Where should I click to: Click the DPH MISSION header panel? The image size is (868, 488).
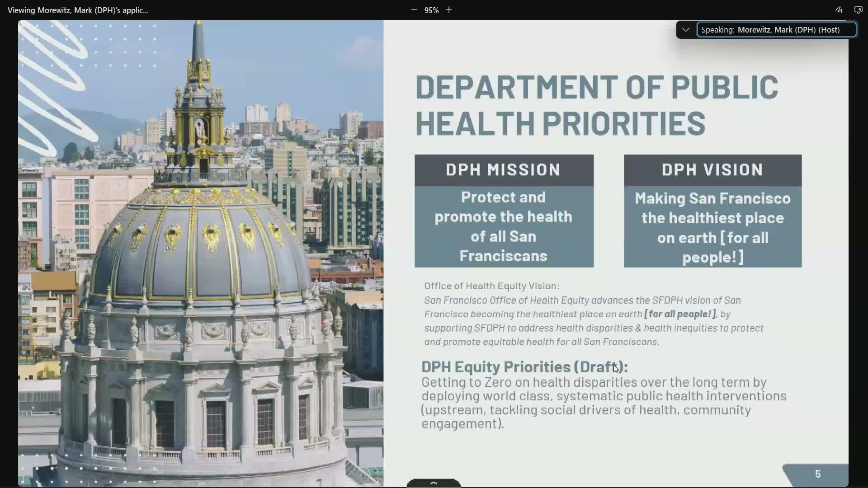pyautogui.click(x=504, y=170)
